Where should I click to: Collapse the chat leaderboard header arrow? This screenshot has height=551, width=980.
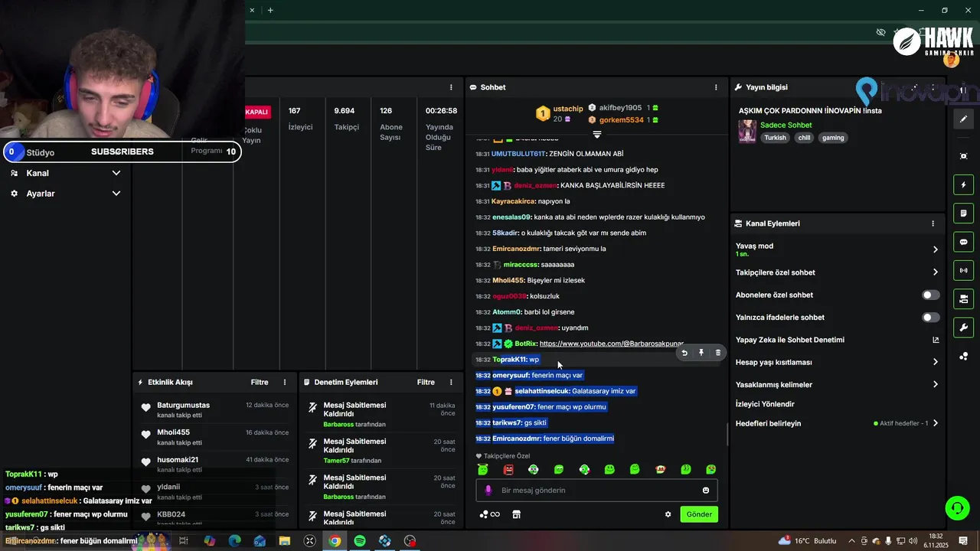tap(597, 134)
